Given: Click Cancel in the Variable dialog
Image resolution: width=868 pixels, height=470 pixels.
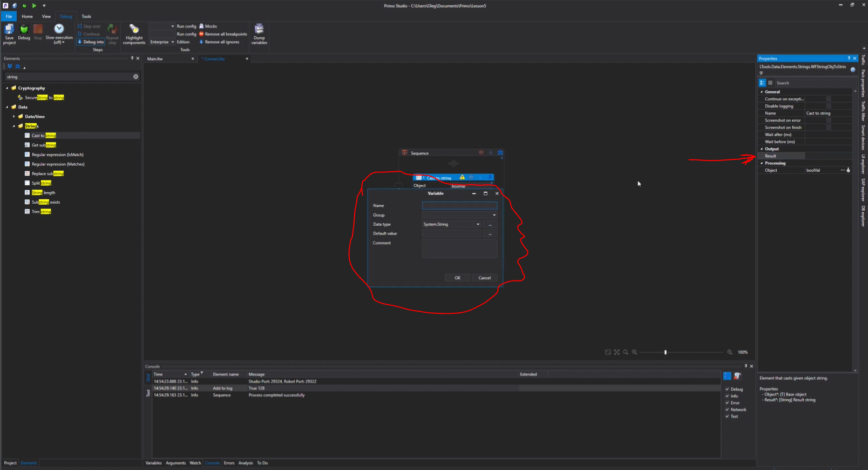Looking at the screenshot, I should tap(484, 278).
